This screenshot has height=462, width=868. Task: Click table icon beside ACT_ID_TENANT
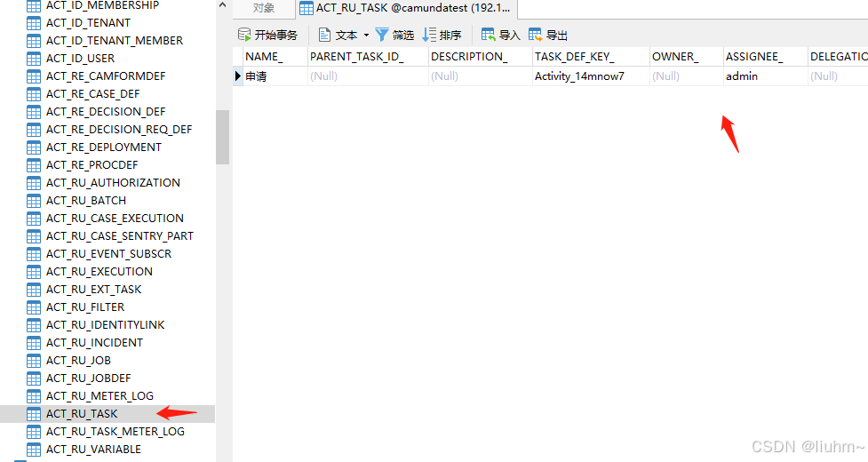pyautogui.click(x=34, y=23)
